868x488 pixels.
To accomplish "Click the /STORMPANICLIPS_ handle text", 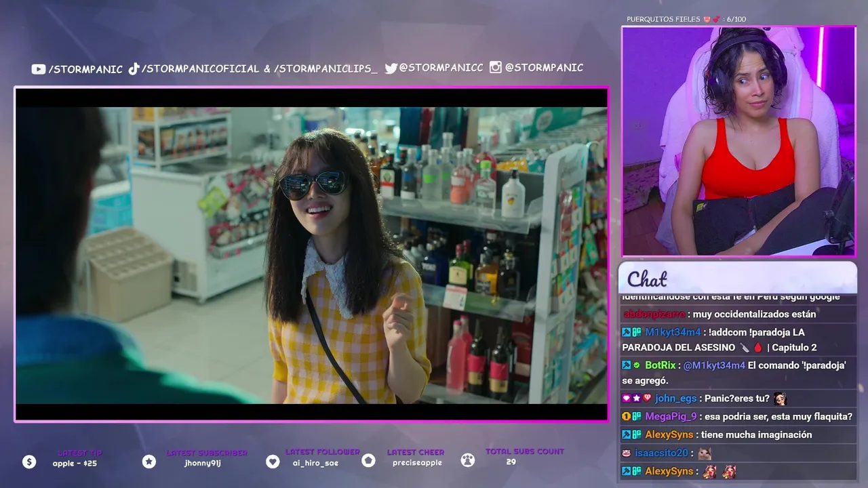I will pos(325,68).
